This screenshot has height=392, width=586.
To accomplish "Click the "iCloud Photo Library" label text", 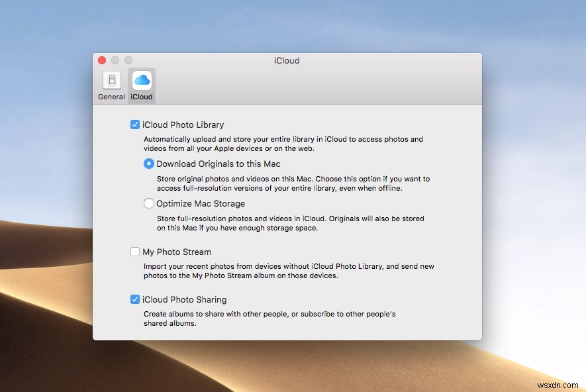I will click(x=183, y=124).
